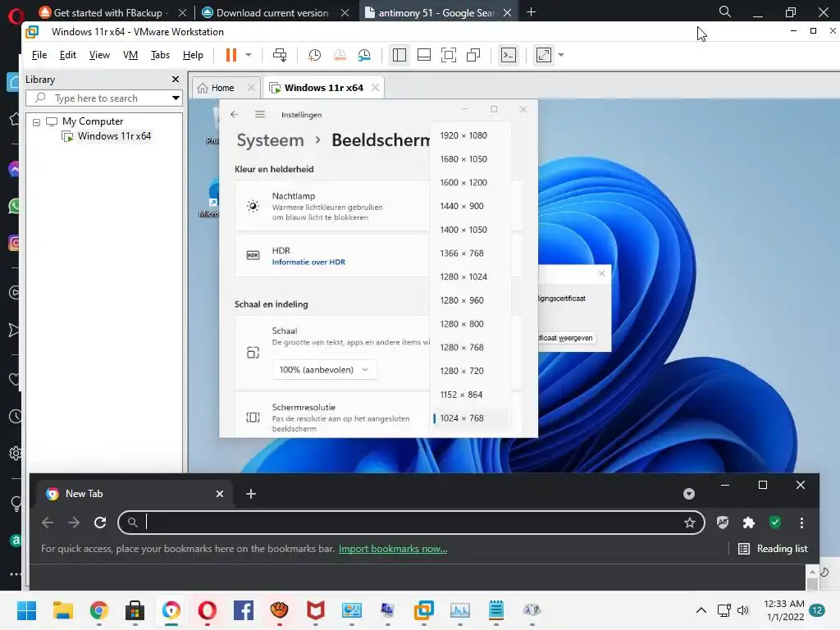Open the Windows Start menu

click(27, 610)
